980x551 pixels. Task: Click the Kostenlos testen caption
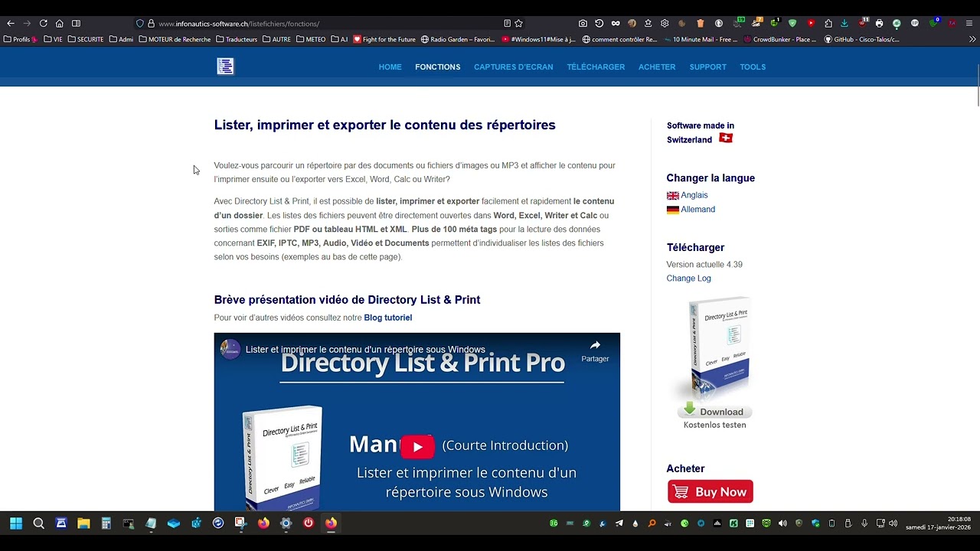[714, 425]
